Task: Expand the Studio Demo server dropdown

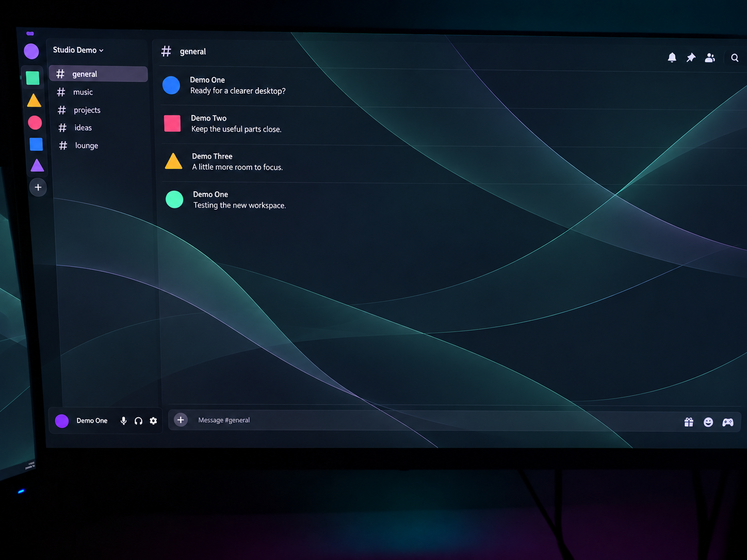Action: tap(78, 50)
